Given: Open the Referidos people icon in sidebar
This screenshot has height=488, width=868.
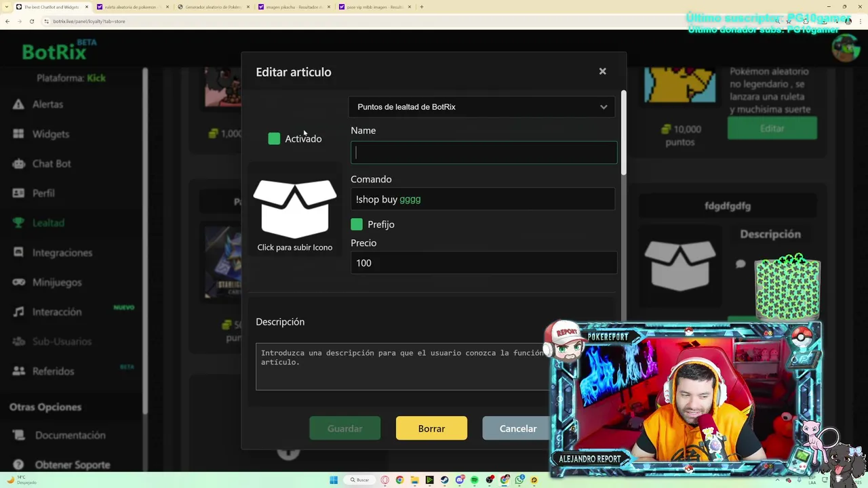Looking at the screenshot, I should point(18,371).
